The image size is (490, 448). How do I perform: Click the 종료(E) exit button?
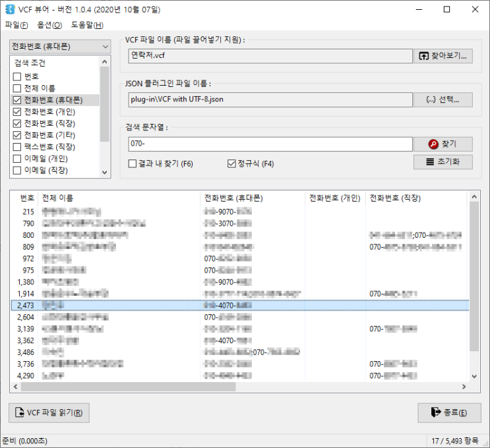[449, 412]
